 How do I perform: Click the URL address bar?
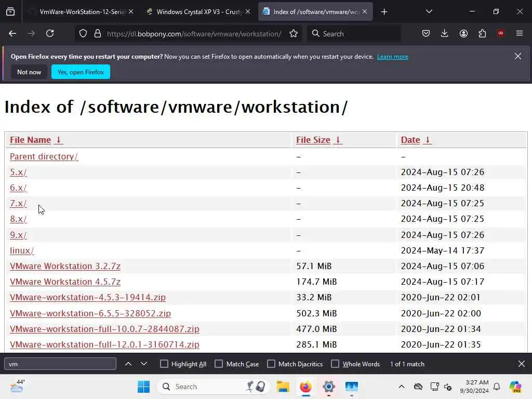pyautogui.click(x=194, y=34)
